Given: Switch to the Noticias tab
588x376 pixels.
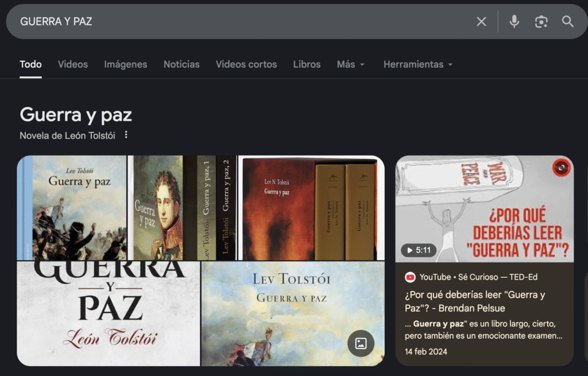Looking at the screenshot, I should click(181, 64).
